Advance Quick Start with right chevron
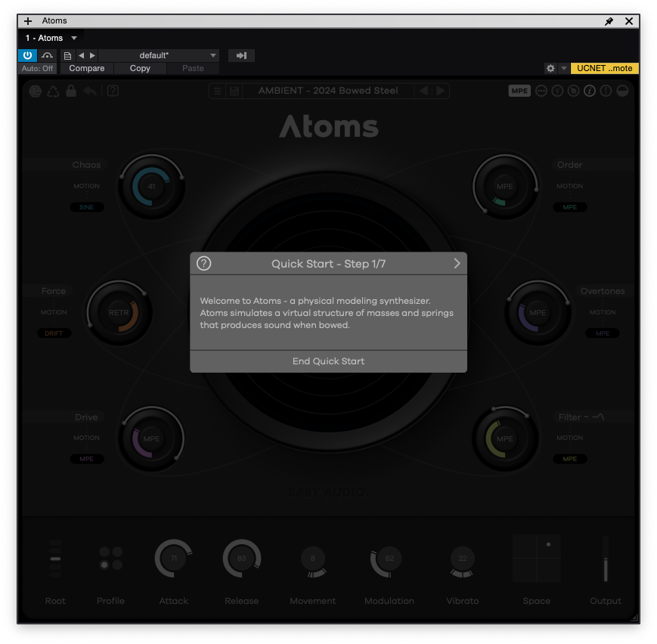 [457, 264]
